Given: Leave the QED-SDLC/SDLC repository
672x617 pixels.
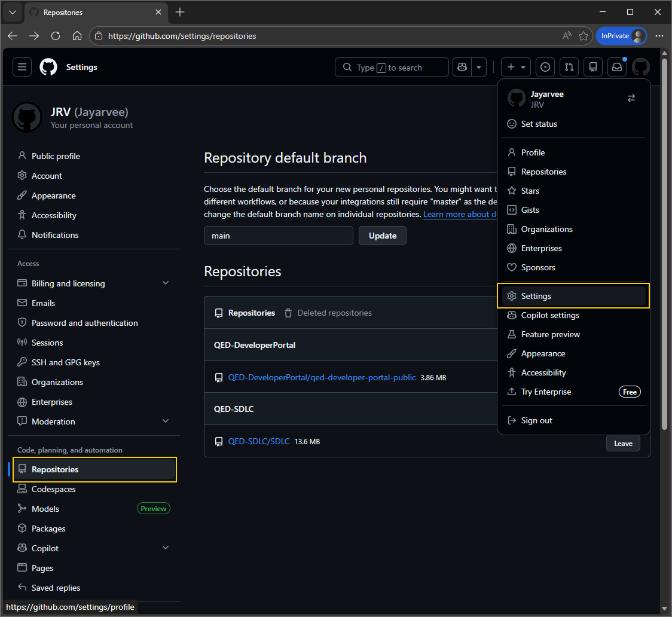Looking at the screenshot, I should click(622, 444).
